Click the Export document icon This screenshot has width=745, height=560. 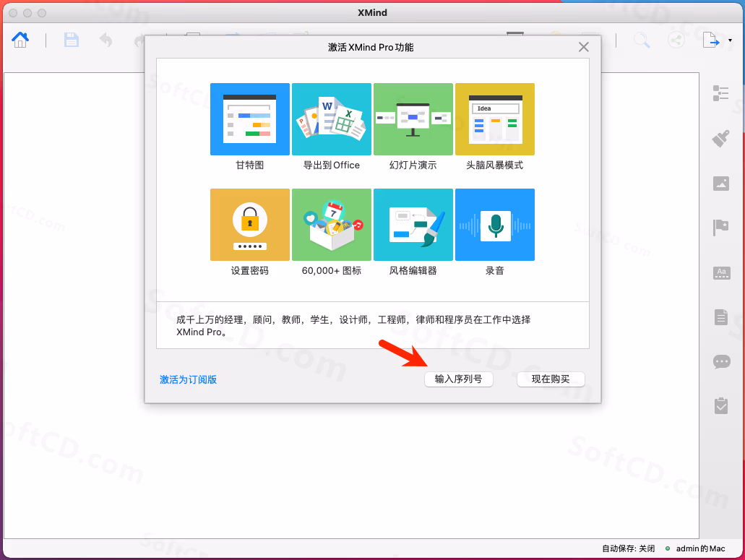coord(711,40)
